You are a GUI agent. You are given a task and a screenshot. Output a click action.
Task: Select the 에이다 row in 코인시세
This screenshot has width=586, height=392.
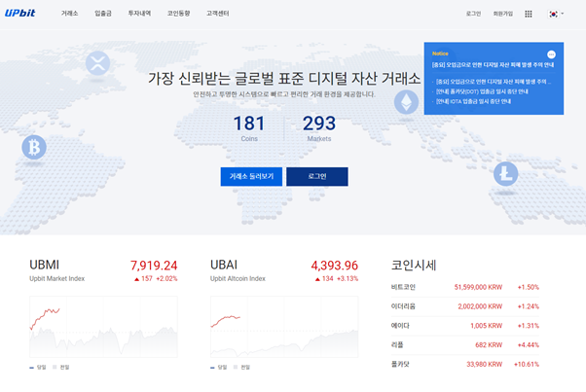click(x=465, y=326)
